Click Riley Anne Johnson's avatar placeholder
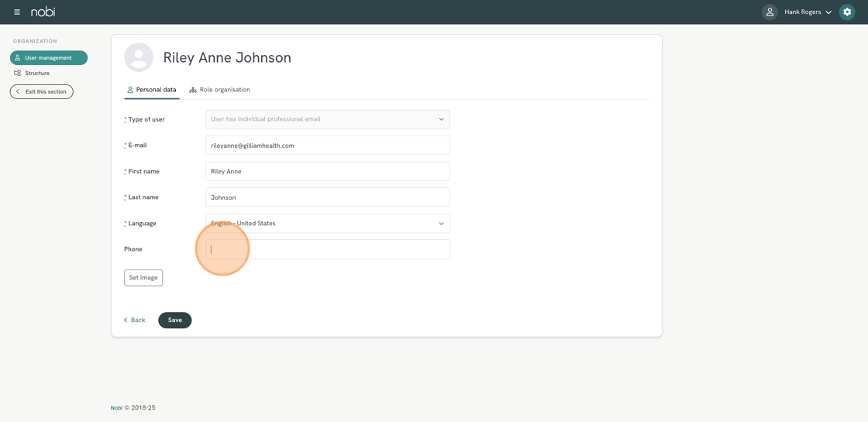Screen dimensions: 868x422 (x=139, y=57)
